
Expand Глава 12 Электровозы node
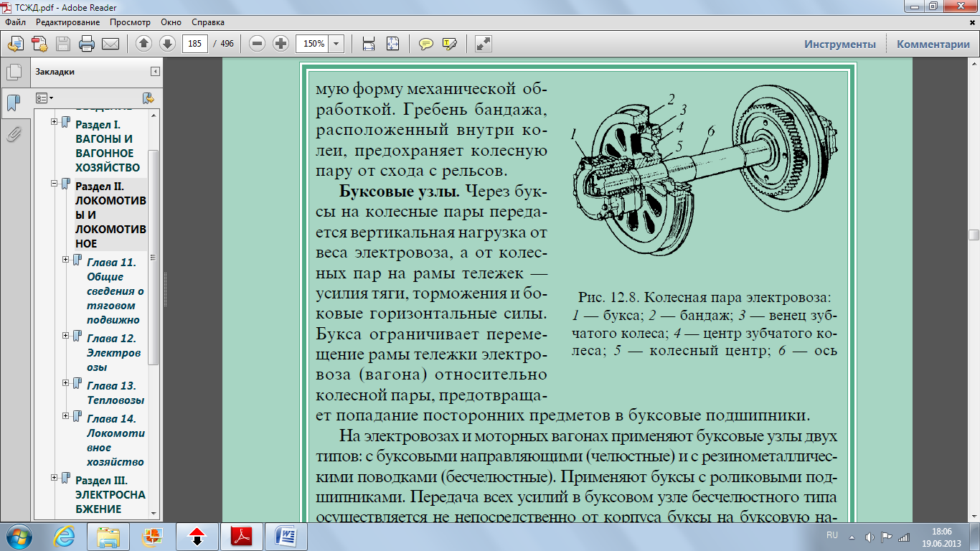tap(65, 336)
